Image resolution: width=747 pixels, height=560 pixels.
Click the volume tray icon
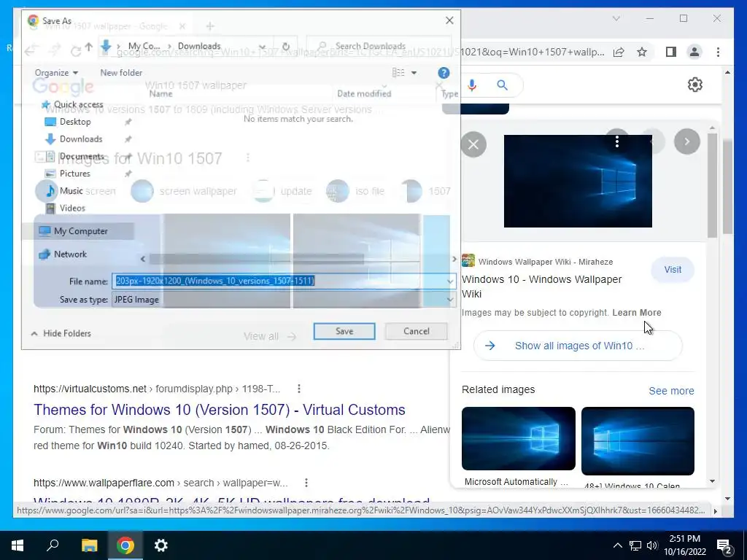point(652,545)
